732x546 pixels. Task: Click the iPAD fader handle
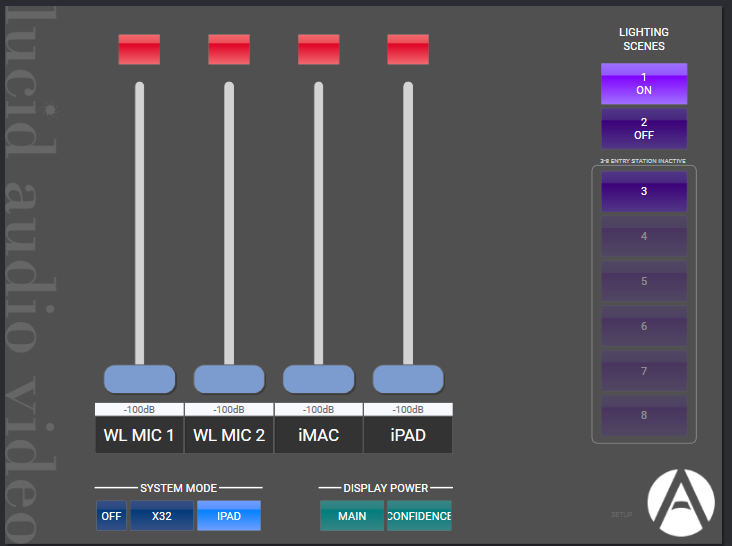click(408, 379)
